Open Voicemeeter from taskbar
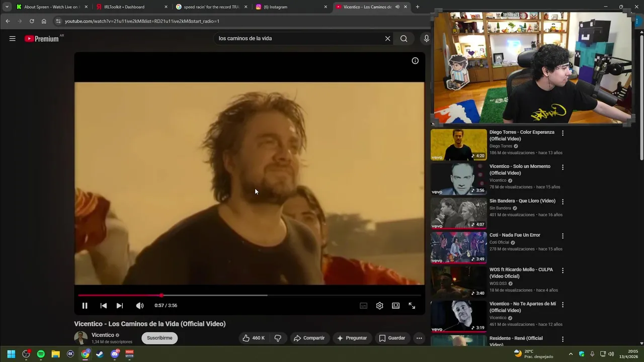Screen dimensions: 644x362 coord(129,354)
